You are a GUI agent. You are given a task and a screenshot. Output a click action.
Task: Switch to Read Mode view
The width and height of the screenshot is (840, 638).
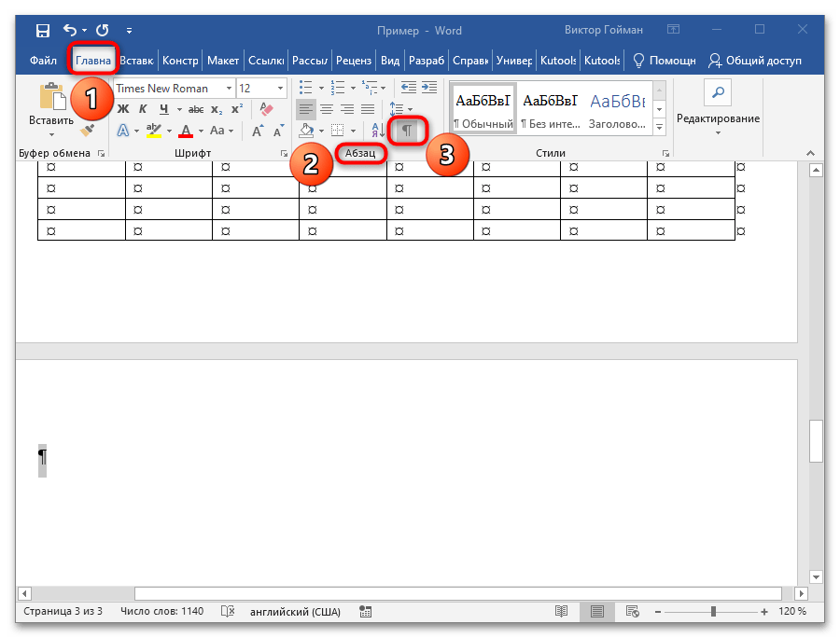click(x=562, y=611)
